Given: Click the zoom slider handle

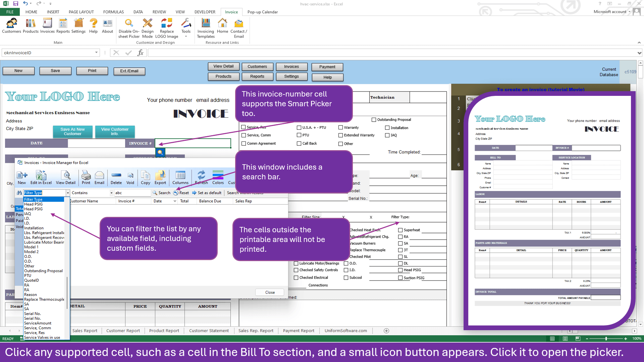Looking at the screenshot, I should [x=606, y=339].
